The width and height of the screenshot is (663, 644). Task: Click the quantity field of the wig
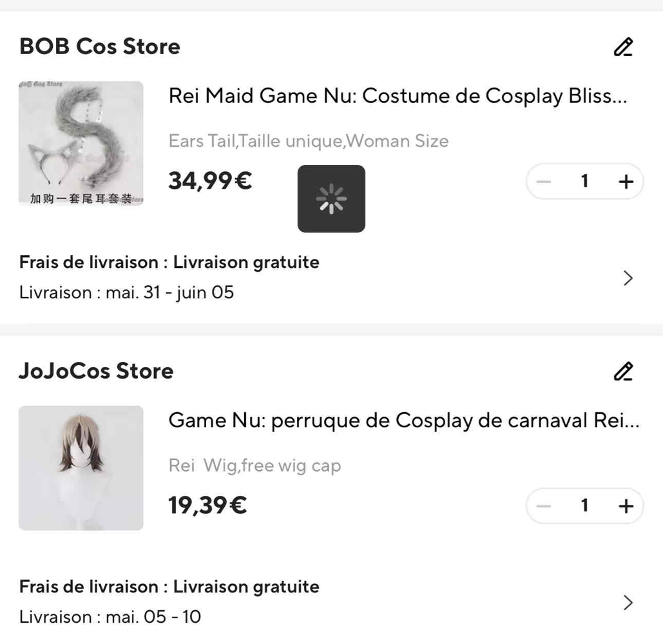click(584, 506)
